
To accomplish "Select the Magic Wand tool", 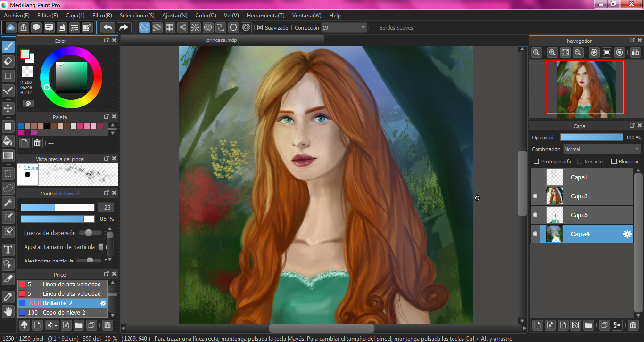I will pos(8,203).
